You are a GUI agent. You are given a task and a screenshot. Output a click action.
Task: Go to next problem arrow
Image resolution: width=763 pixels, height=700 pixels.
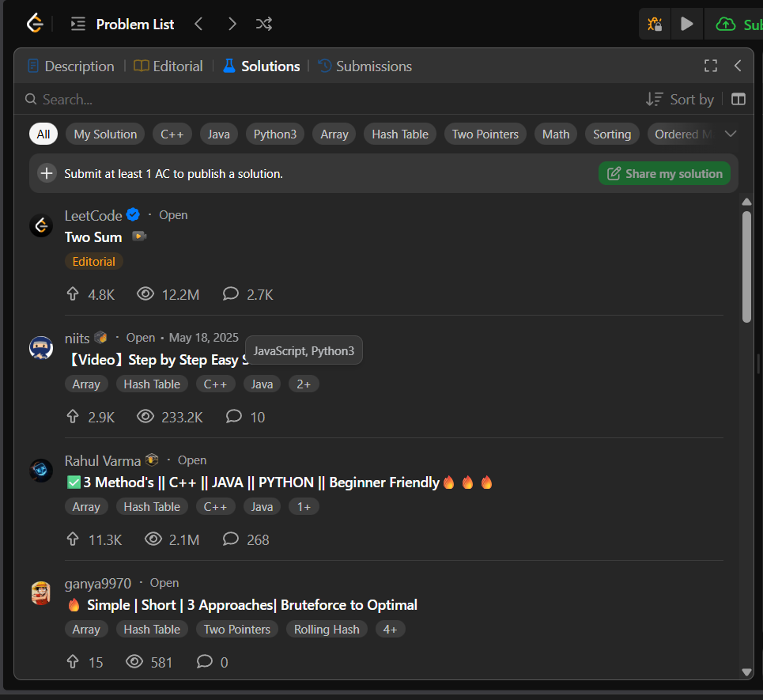(232, 24)
